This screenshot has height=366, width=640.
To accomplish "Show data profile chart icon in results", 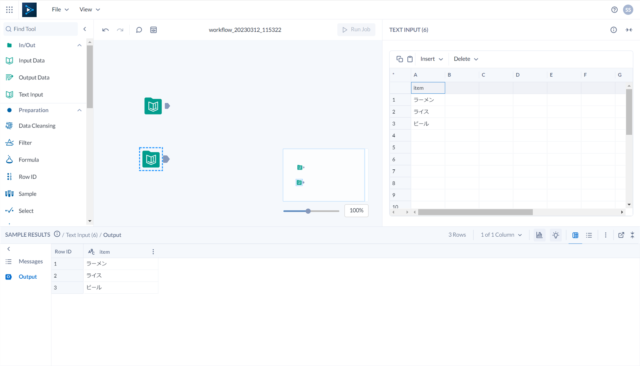I will click(x=539, y=235).
